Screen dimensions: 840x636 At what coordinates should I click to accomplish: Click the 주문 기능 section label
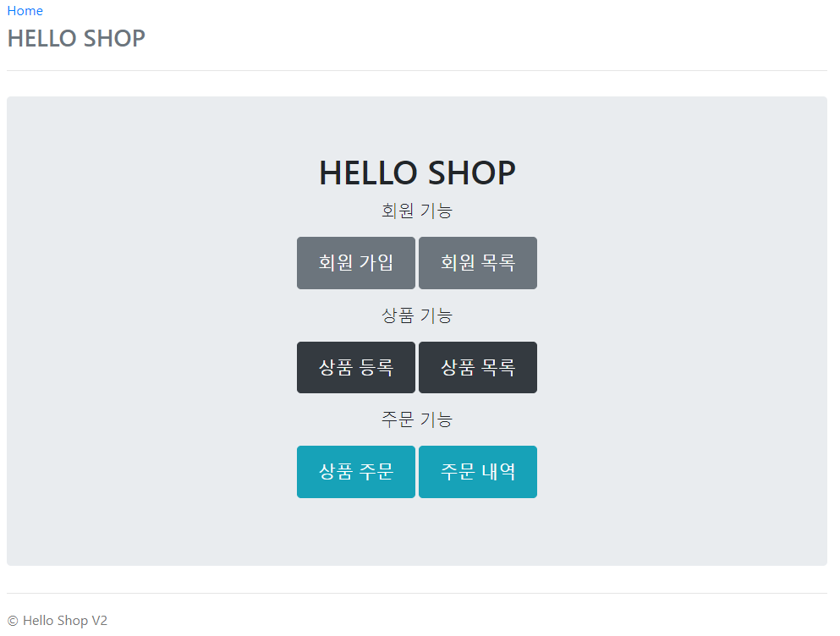[x=416, y=419]
